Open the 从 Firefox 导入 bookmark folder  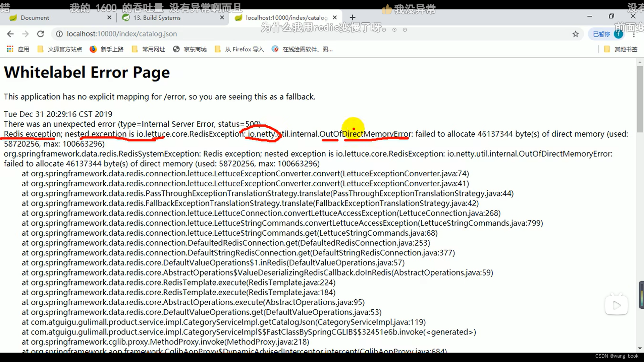[x=239, y=49]
